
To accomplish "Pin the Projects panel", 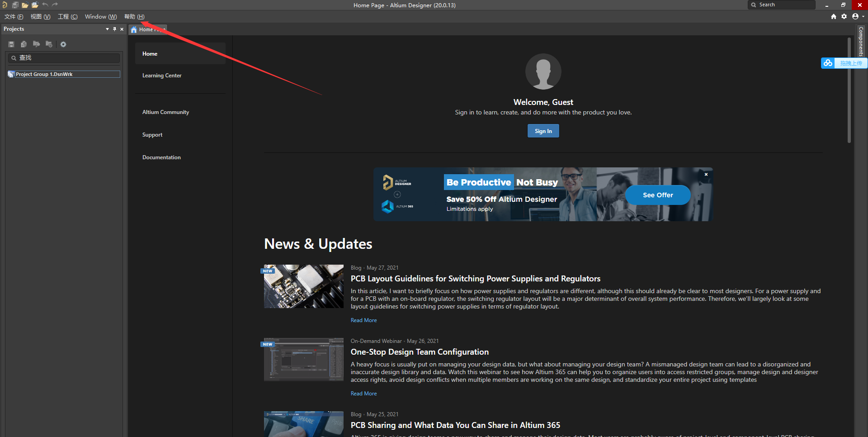I will click(x=114, y=29).
